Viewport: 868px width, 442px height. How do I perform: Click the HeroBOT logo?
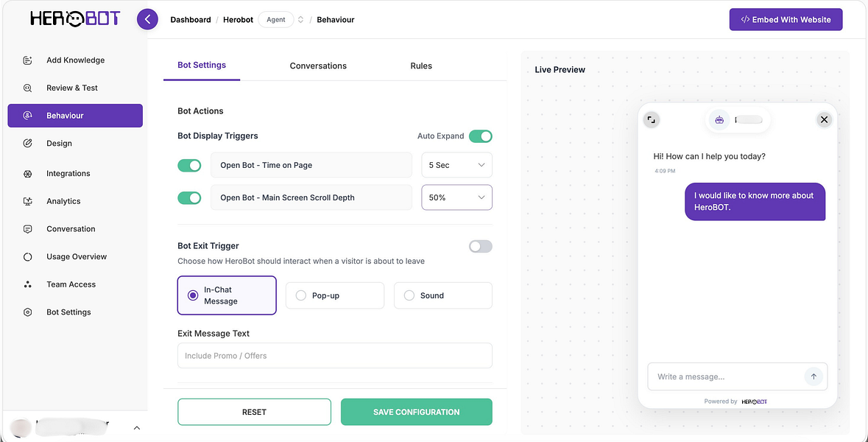tap(75, 19)
